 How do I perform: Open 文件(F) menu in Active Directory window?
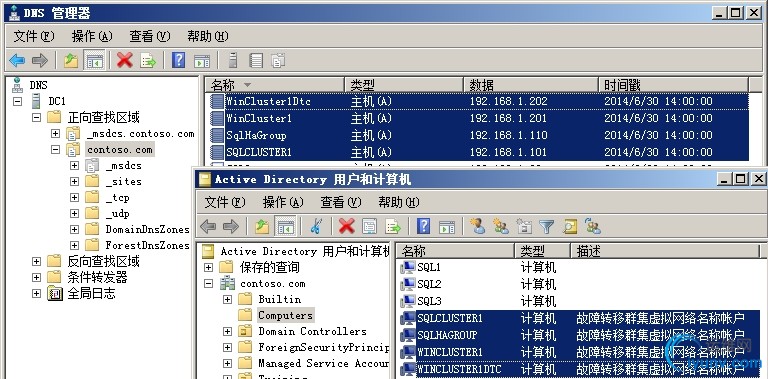click(225, 202)
